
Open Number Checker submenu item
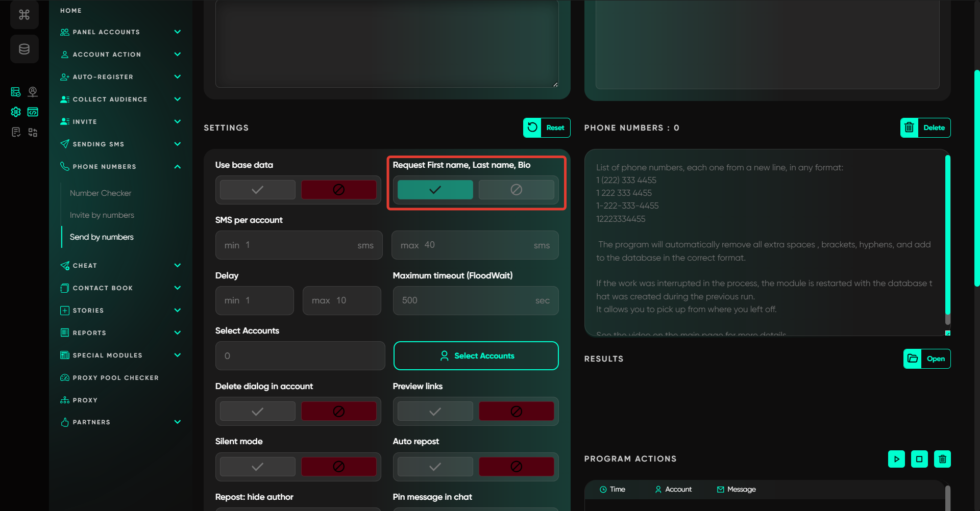(101, 193)
